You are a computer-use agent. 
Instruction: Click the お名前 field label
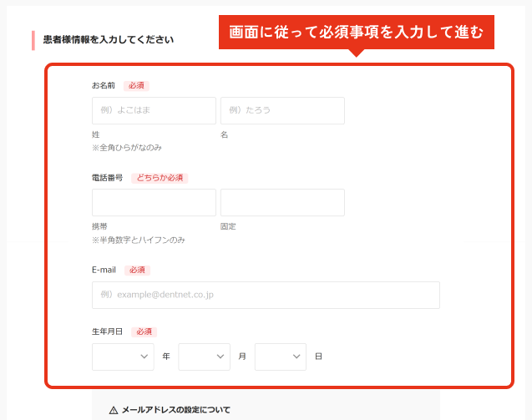pos(104,86)
